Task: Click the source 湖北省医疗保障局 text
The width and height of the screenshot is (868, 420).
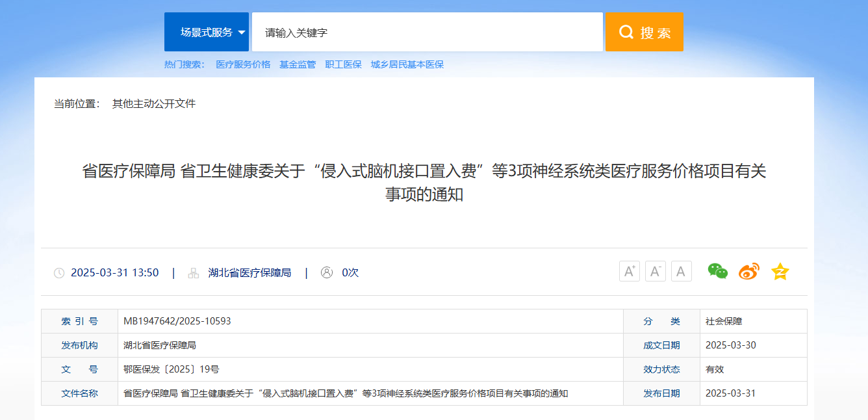Action: click(x=249, y=273)
